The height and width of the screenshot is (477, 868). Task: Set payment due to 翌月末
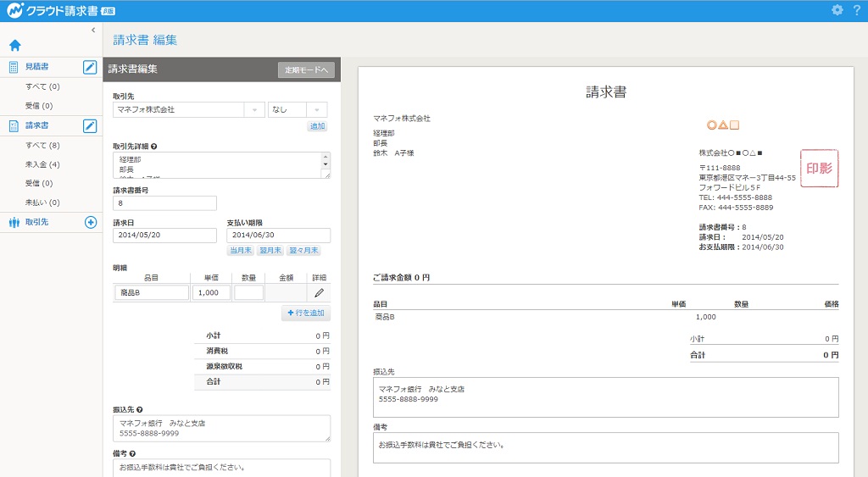click(x=270, y=251)
